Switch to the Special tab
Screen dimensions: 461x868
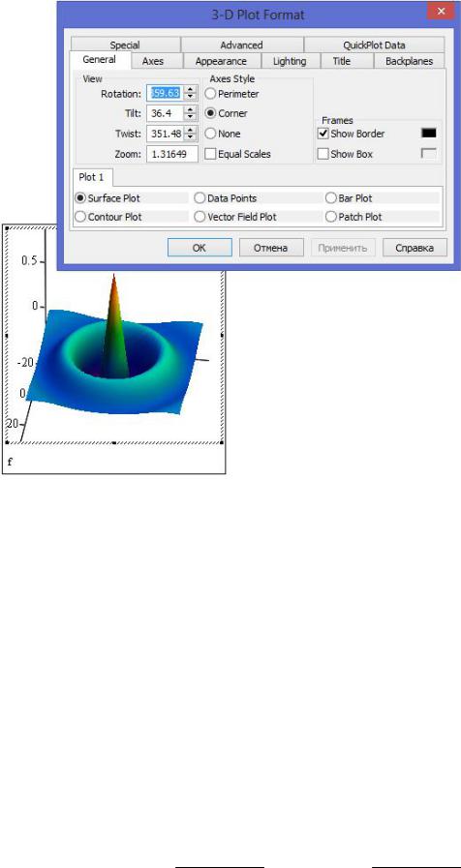coord(125,45)
